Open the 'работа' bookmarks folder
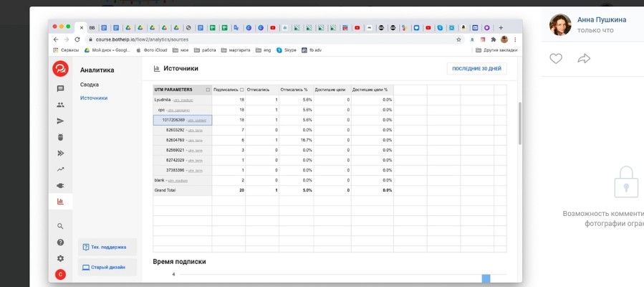644x287 pixels. [x=205, y=50]
